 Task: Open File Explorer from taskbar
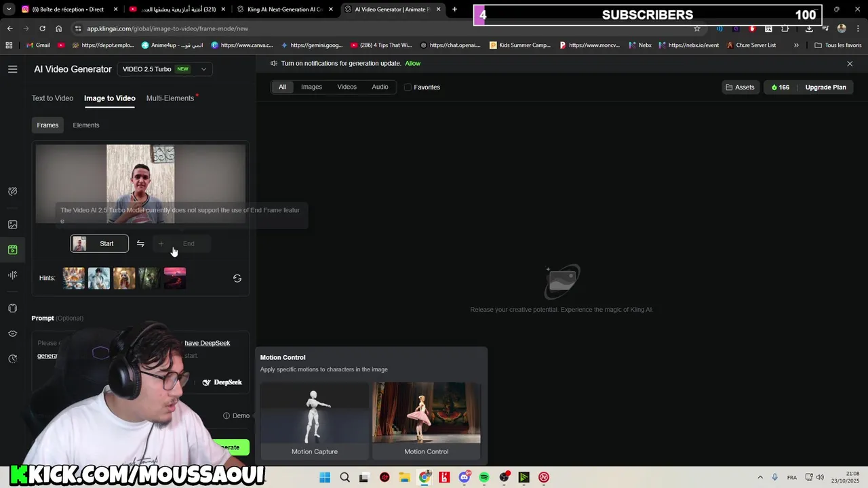coord(404,477)
